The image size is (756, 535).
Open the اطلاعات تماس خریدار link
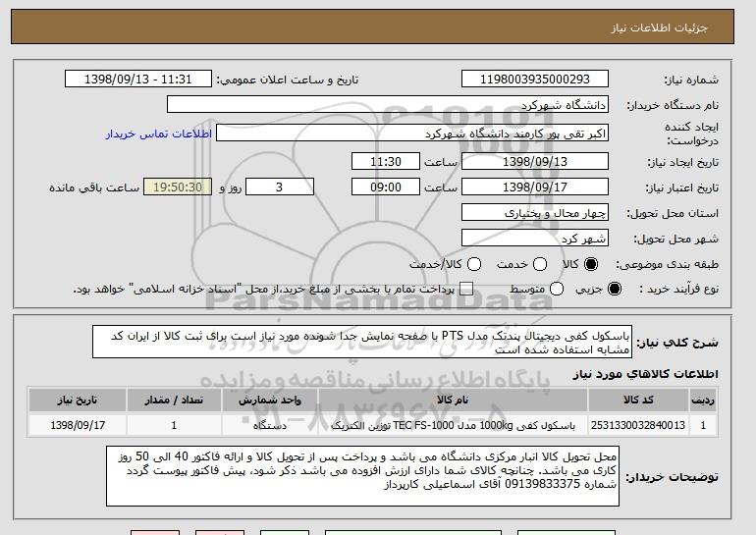[x=159, y=134]
